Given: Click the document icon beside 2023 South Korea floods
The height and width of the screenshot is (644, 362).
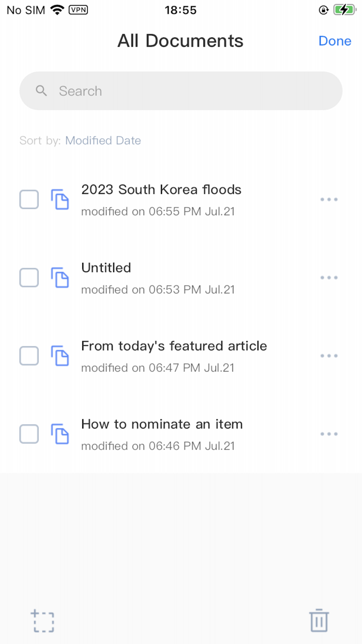Looking at the screenshot, I should click(x=60, y=199).
